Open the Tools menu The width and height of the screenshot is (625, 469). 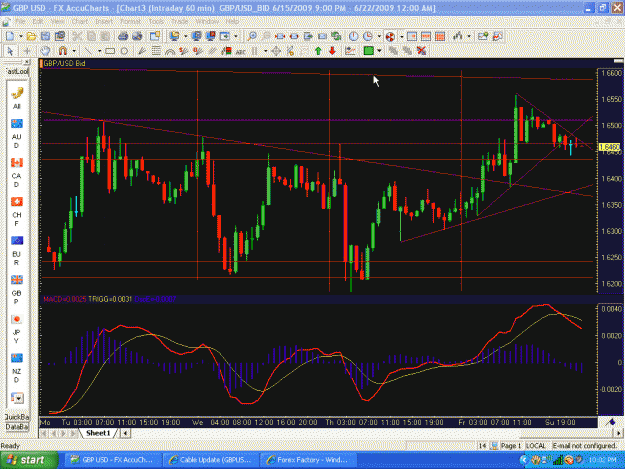(x=156, y=21)
